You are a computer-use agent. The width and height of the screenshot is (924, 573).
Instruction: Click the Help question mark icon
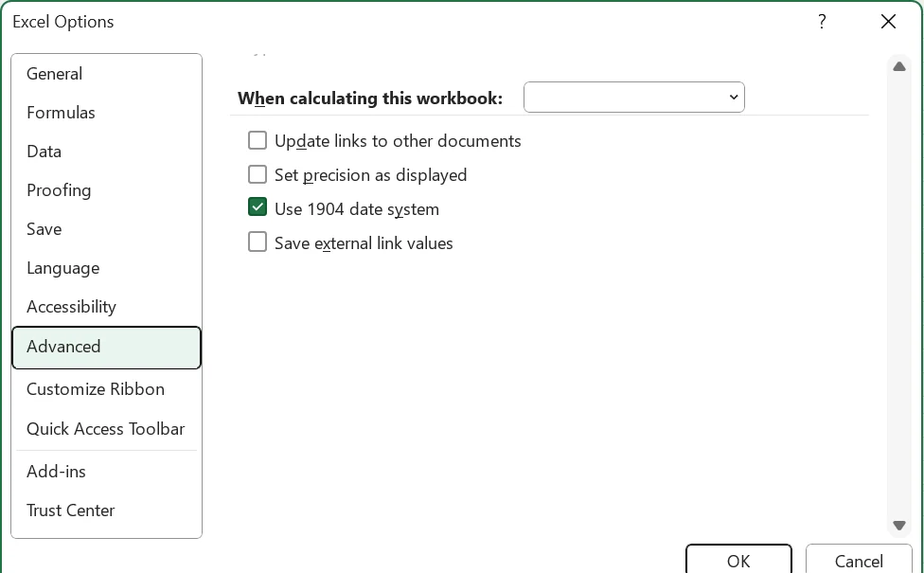822,22
